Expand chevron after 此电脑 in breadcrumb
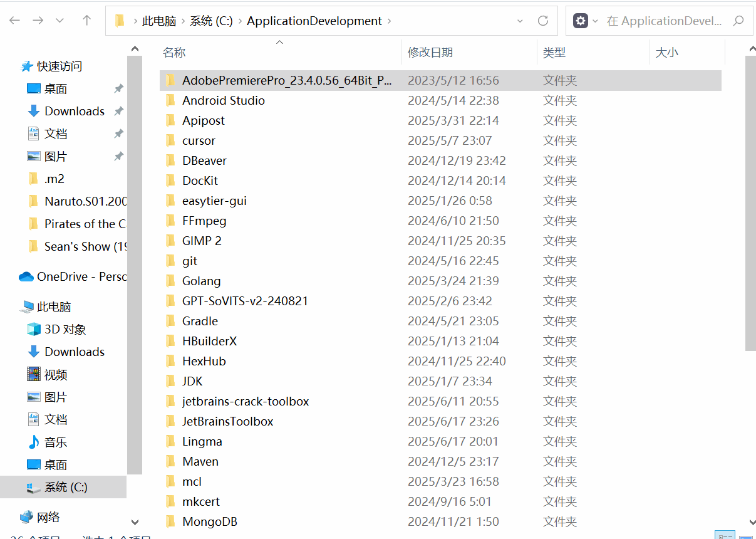The width and height of the screenshot is (756, 539). 184,21
